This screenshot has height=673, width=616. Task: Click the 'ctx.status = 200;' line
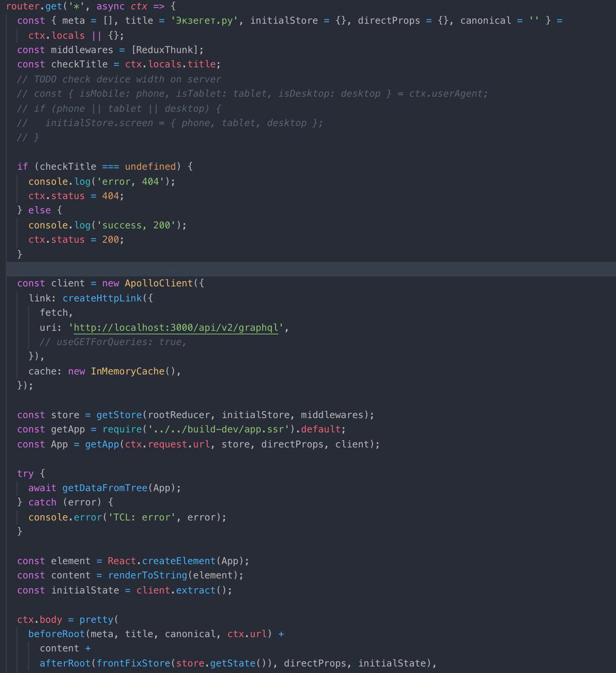click(x=76, y=240)
